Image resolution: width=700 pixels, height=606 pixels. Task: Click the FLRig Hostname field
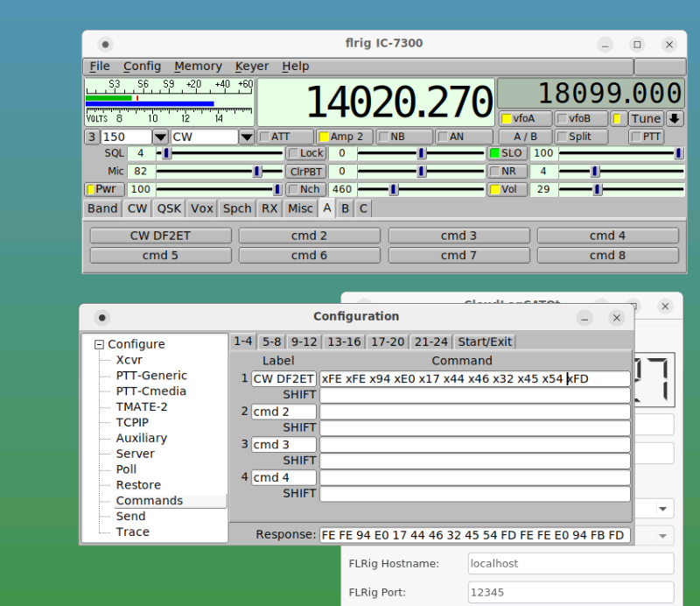click(x=571, y=564)
